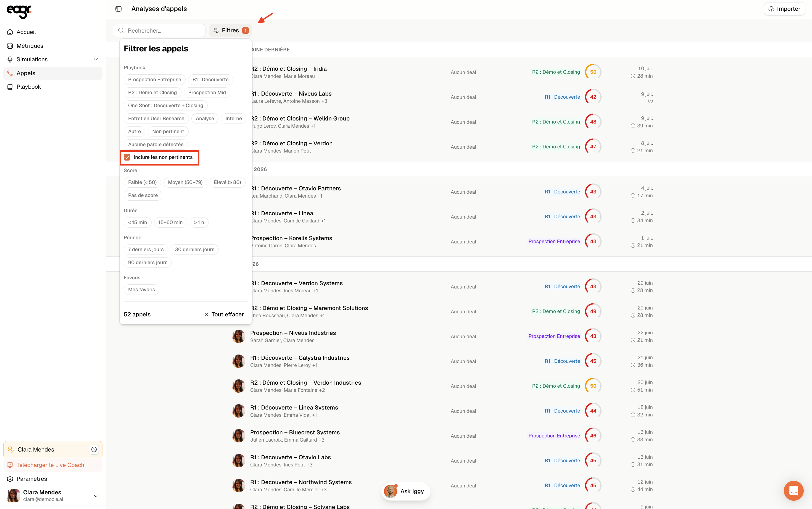Select the Interne filter chip
Image resolution: width=812 pixels, height=509 pixels.
click(233, 119)
